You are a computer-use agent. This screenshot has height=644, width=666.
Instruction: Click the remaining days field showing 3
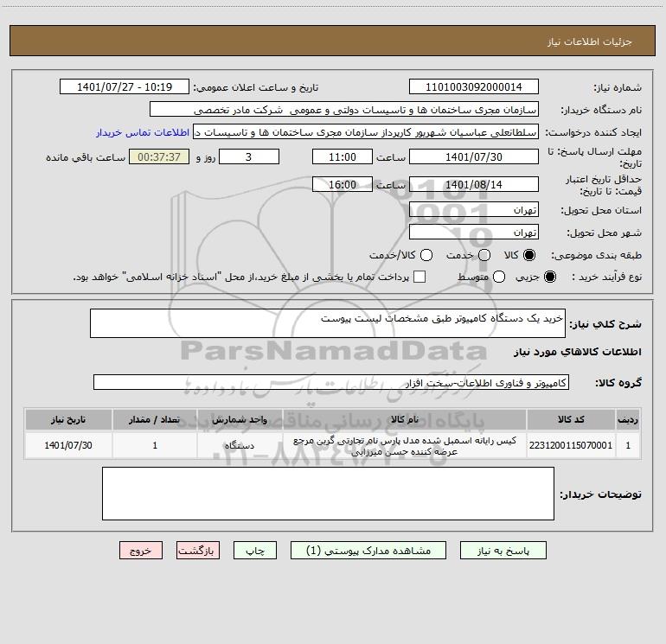(249, 156)
